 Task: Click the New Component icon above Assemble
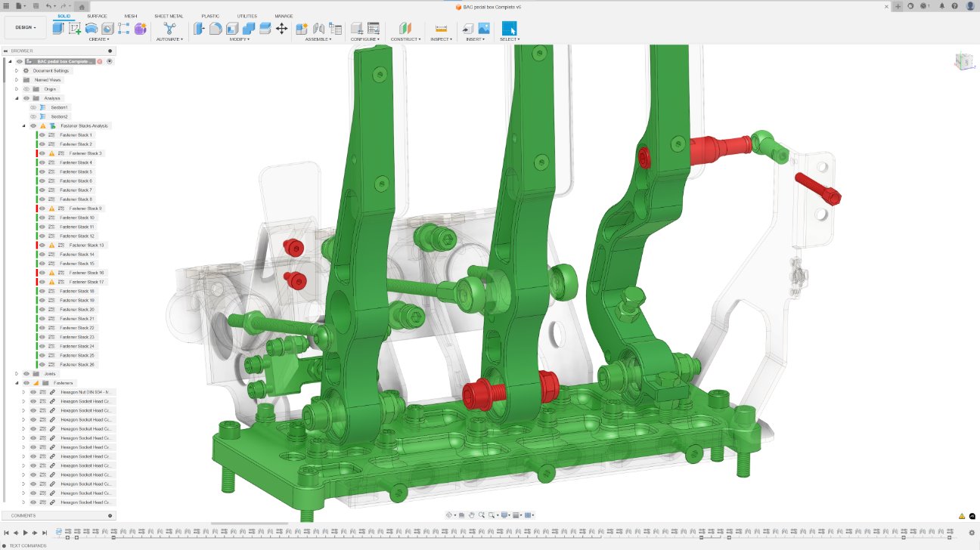(300, 27)
